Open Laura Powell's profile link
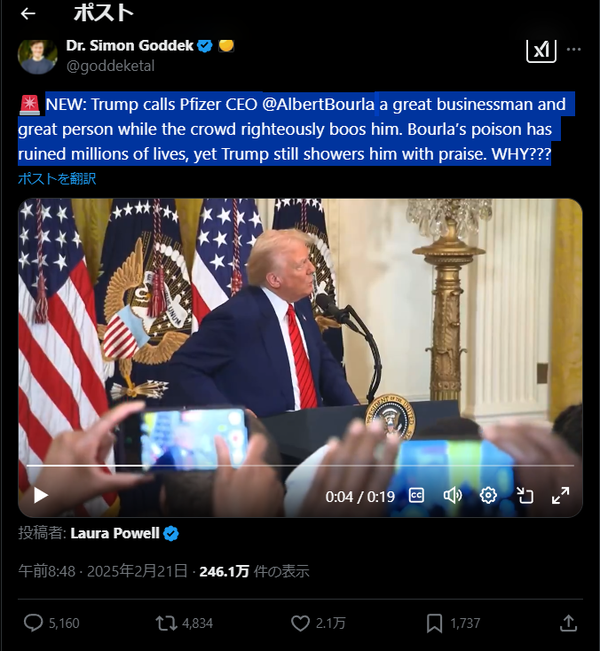600x651 pixels. tap(115, 533)
